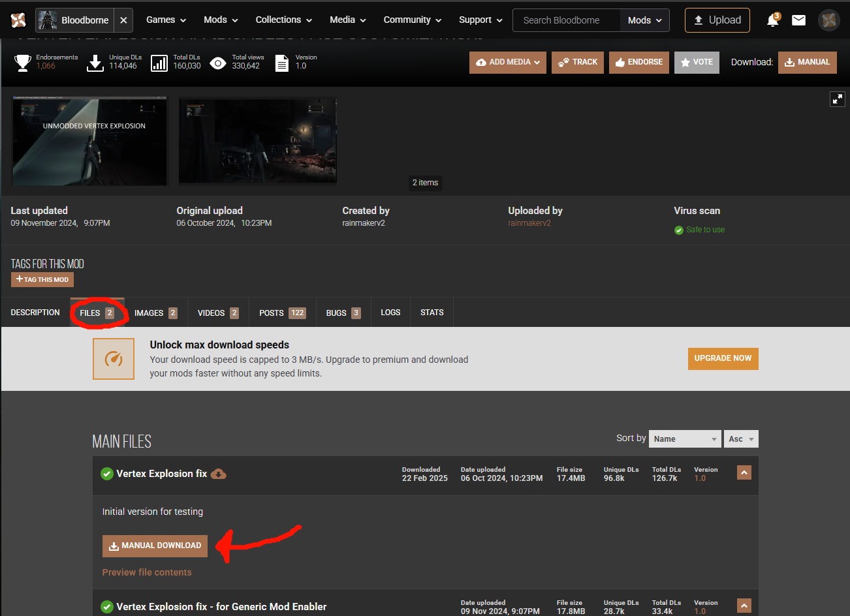Switch to the Videos tab
The width and height of the screenshot is (850, 616).
point(218,313)
